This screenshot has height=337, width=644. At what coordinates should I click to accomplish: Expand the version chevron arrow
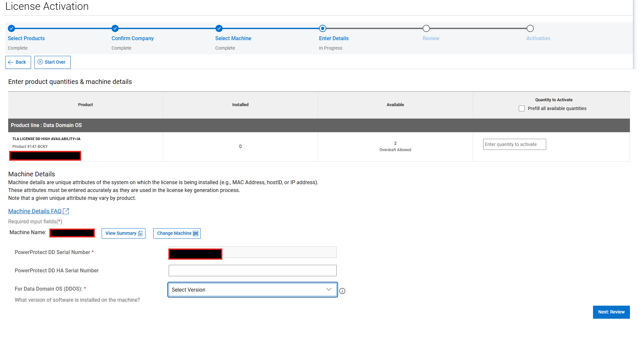click(x=329, y=290)
